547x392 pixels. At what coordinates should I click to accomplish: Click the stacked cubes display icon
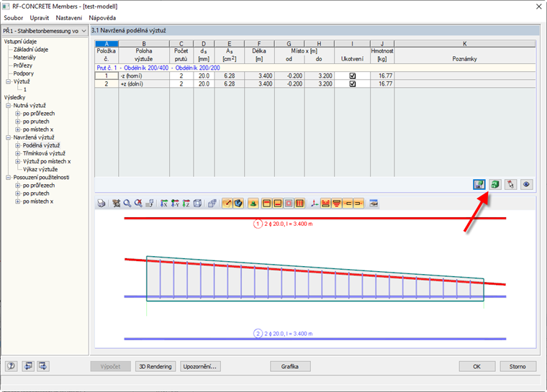pos(212,204)
